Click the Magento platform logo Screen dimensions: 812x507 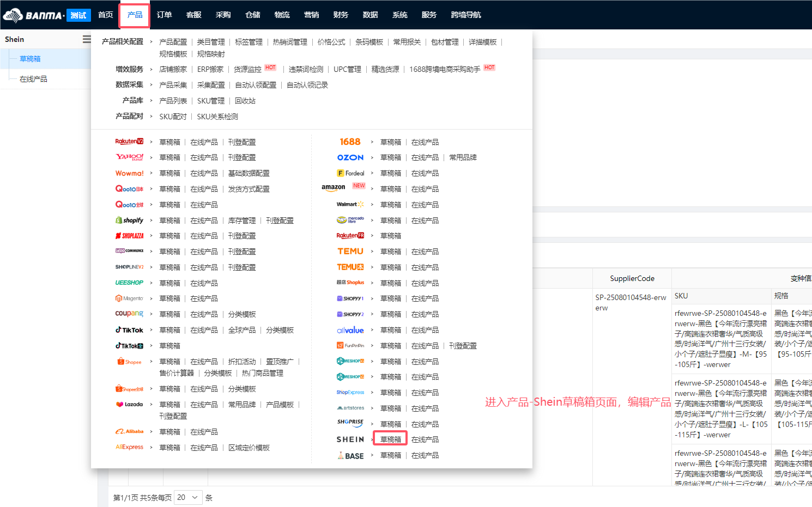tap(129, 298)
